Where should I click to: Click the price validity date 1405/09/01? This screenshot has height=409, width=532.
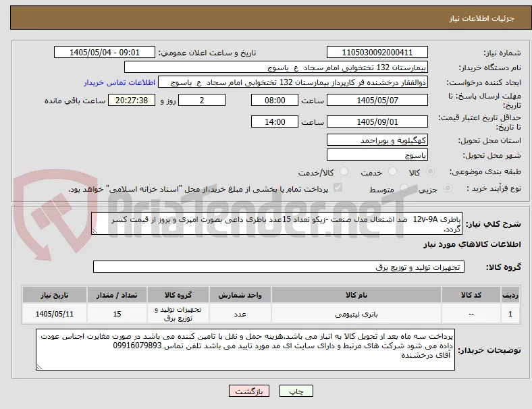377,121
